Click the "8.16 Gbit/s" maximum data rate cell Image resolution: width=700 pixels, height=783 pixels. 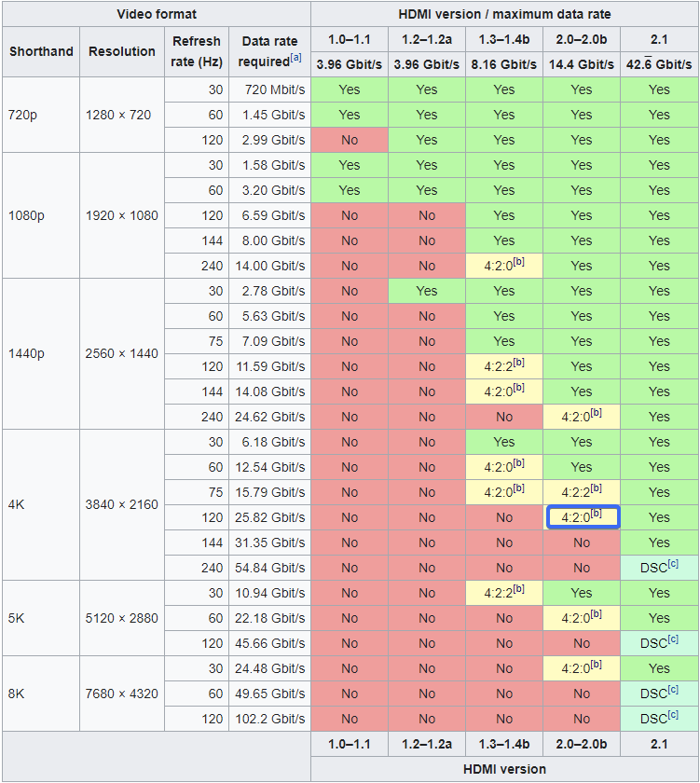503,64
